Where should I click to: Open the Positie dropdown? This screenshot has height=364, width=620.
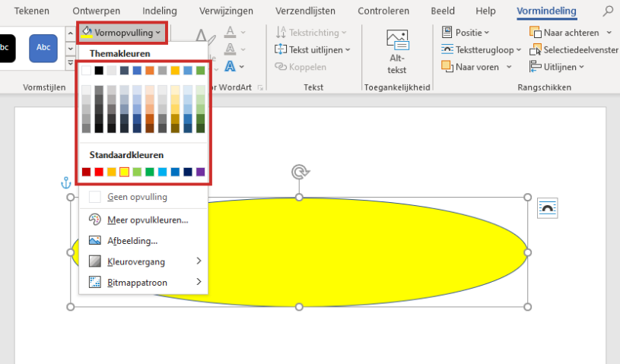coord(466,33)
